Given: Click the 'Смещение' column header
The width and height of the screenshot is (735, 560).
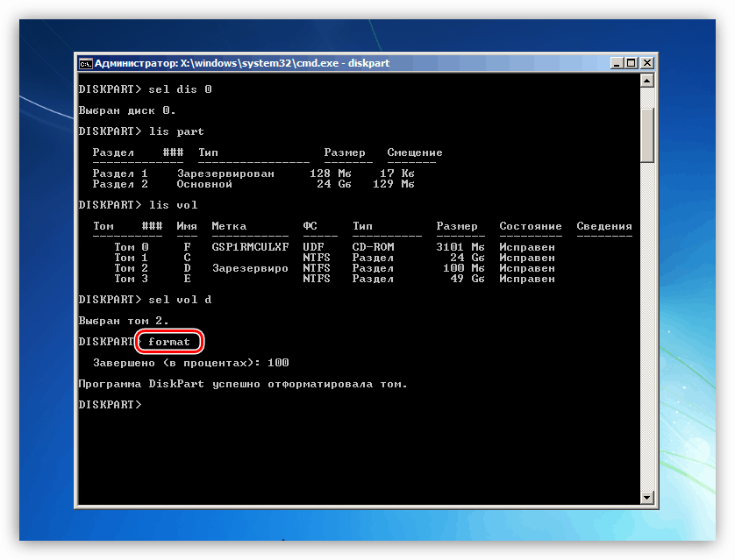Looking at the screenshot, I should coord(415,152).
